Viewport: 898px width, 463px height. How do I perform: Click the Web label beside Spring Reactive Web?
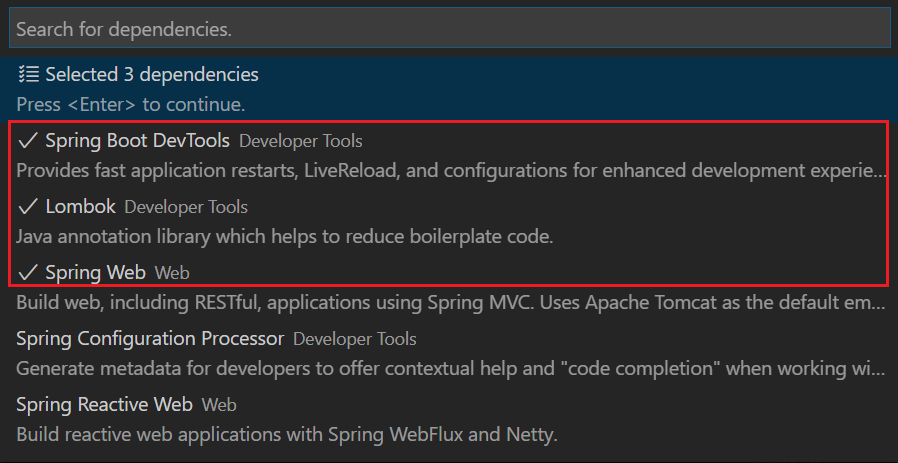[x=219, y=406]
